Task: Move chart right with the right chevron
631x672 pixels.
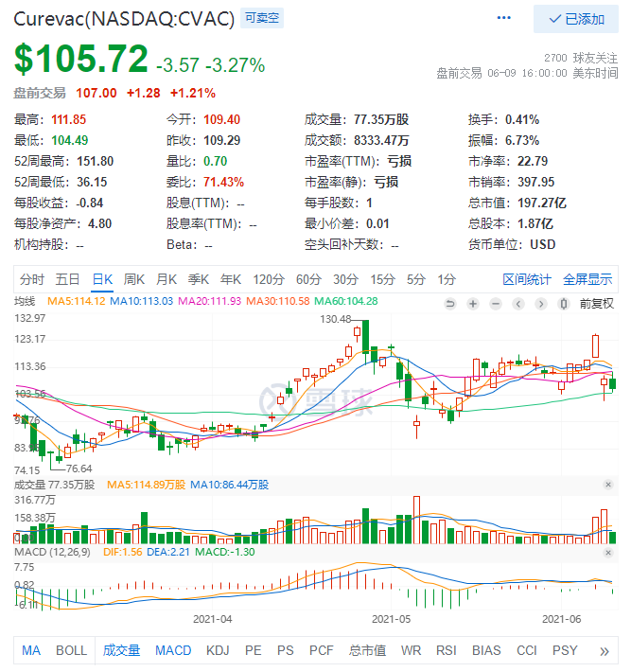Action: [x=541, y=304]
